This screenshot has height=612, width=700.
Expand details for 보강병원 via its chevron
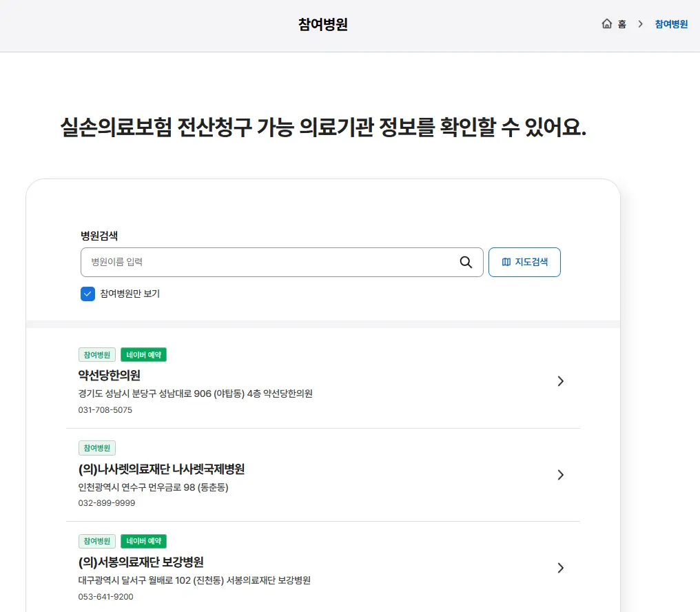coord(560,567)
